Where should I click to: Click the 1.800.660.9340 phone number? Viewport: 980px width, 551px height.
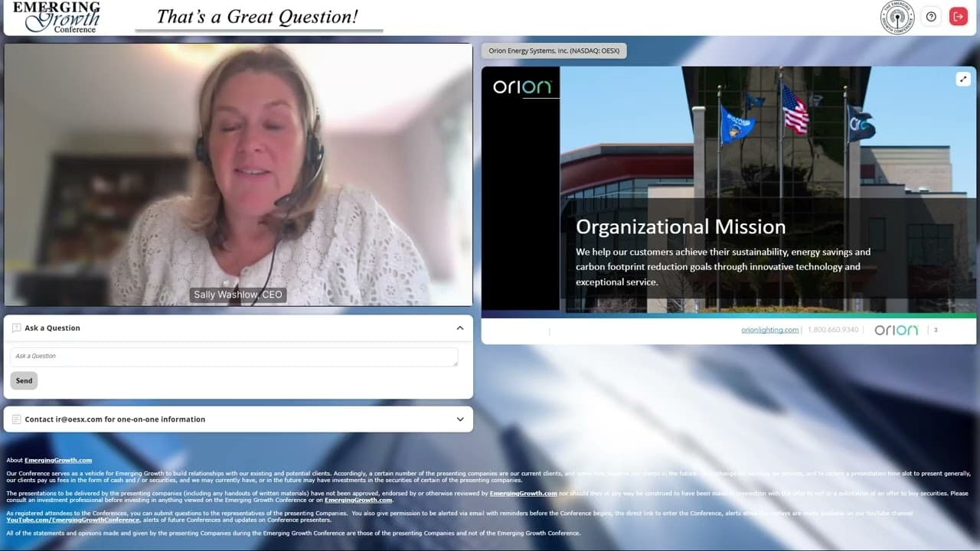click(x=833, y=330)
